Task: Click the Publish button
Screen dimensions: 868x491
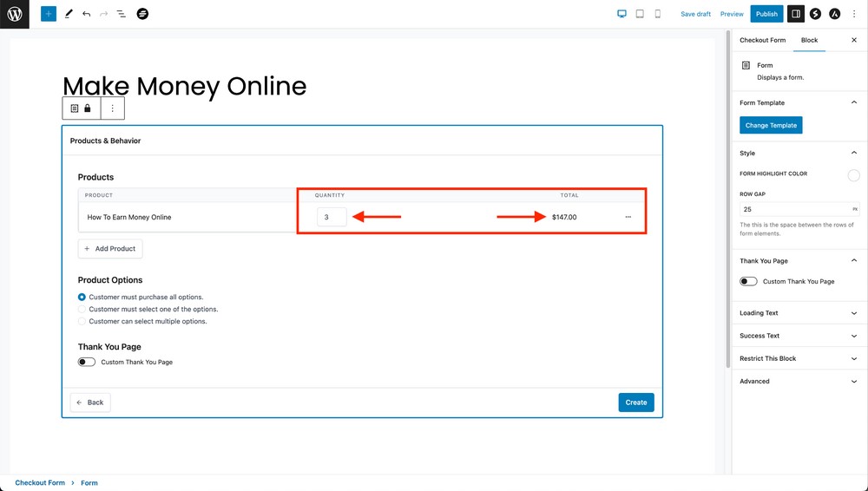Action: [x=766, y=14]
